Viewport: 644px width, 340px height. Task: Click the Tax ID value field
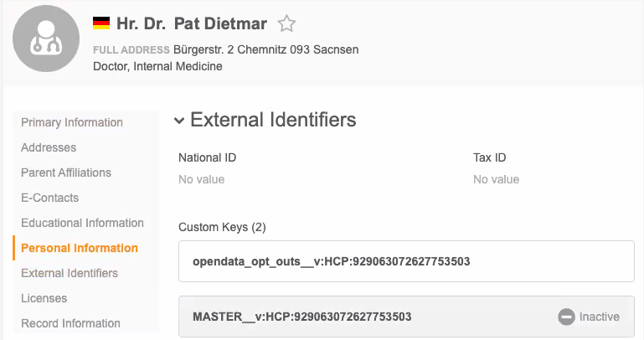pyautogui.click(x=496, y=179)
